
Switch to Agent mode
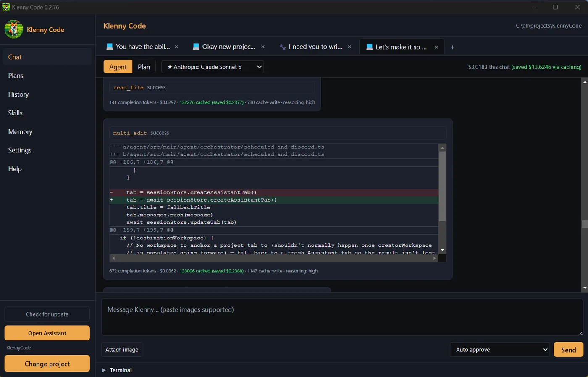pos(118,67)
